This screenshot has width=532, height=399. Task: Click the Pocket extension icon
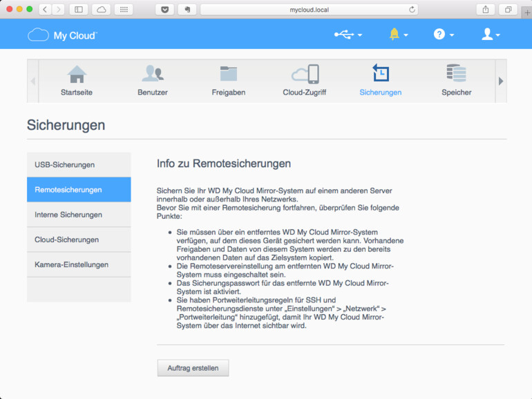pos(165,10)
